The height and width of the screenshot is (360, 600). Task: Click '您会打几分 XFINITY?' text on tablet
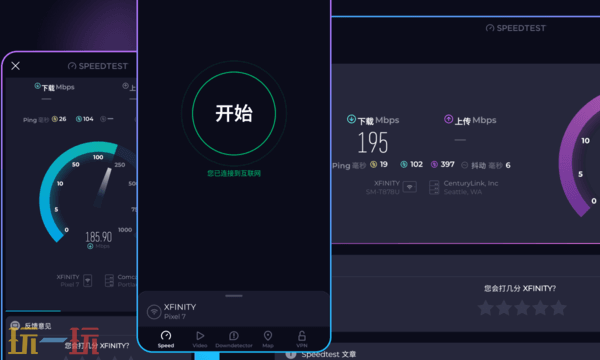pyautogui.click(x=520, y=288)
